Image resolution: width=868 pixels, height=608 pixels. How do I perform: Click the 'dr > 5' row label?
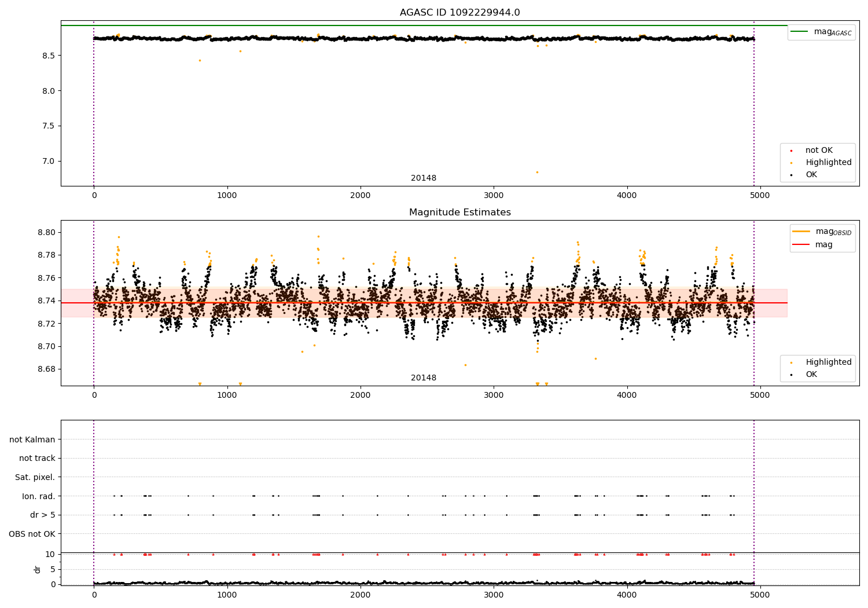tap(43, 515)
